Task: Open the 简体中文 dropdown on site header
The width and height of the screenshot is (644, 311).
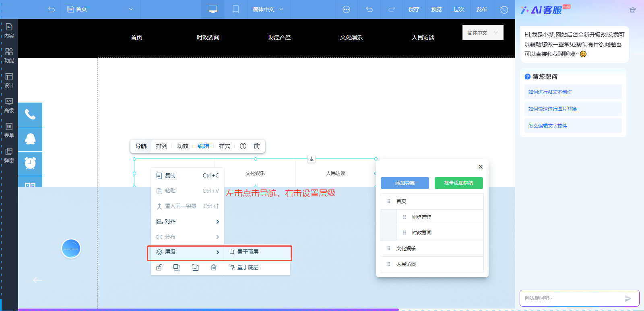Action: point(483,33)
